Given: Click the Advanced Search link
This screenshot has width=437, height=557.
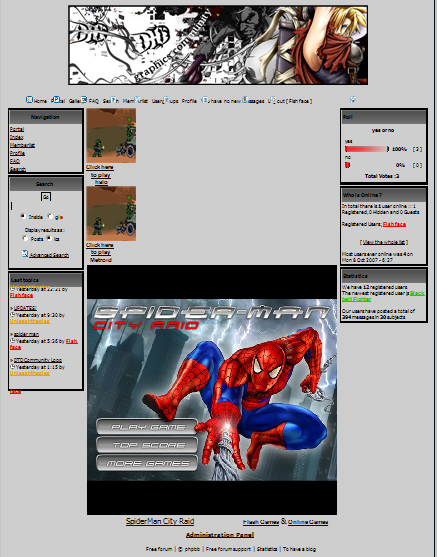Looking at the screenshot, I should tap(49, 255).
